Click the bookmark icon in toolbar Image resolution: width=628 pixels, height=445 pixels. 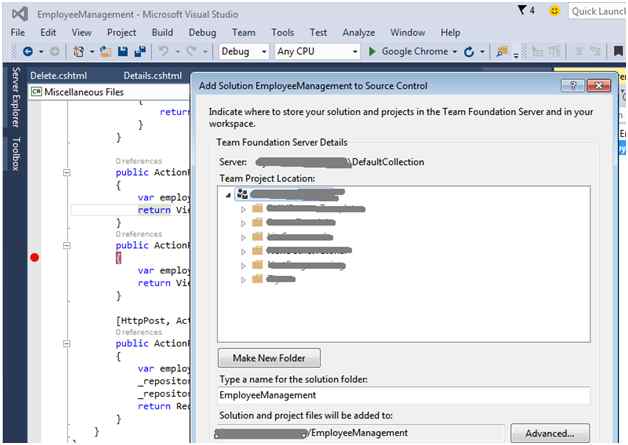pos(618,51)
